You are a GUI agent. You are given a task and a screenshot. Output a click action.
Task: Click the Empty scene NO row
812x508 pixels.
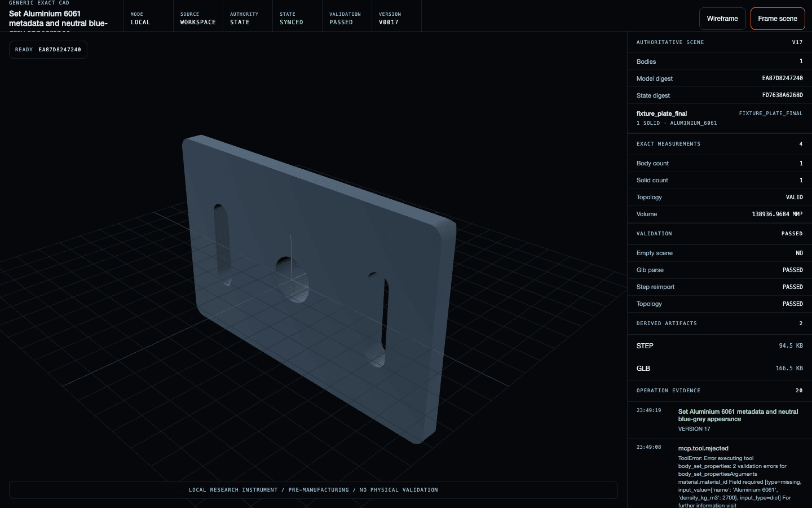tap(720, 253)
